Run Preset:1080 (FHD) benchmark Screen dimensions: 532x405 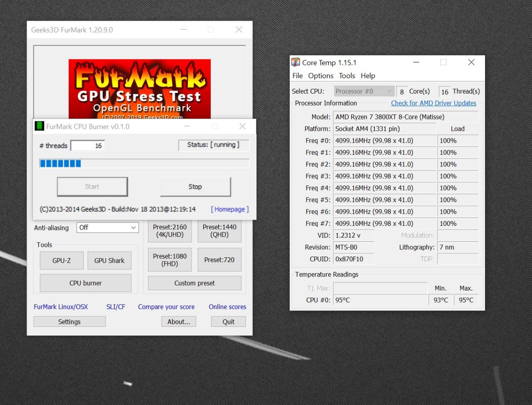170,260
